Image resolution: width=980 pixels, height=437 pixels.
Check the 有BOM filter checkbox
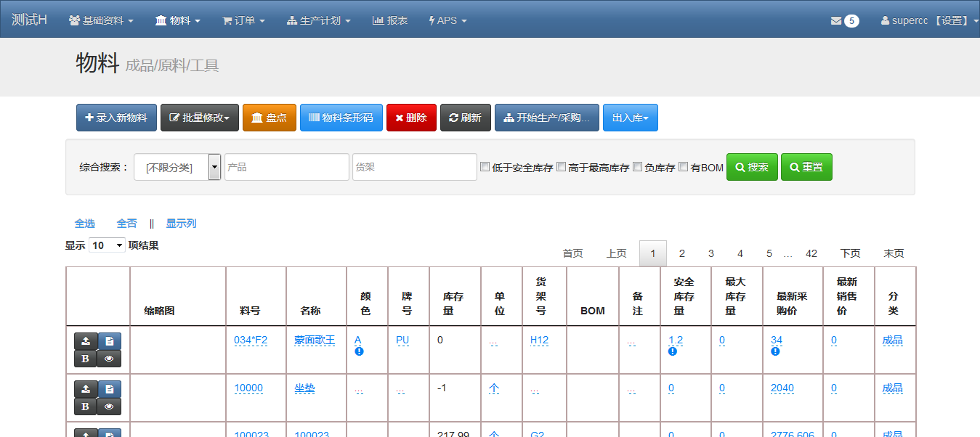tap(683, 167)
